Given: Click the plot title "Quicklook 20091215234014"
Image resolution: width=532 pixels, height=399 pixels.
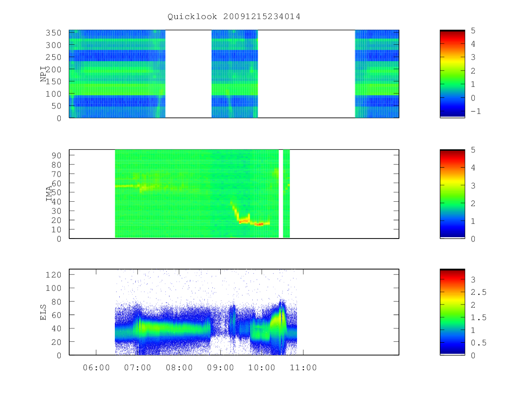Looking at the screenshot, I should [234, 17].
